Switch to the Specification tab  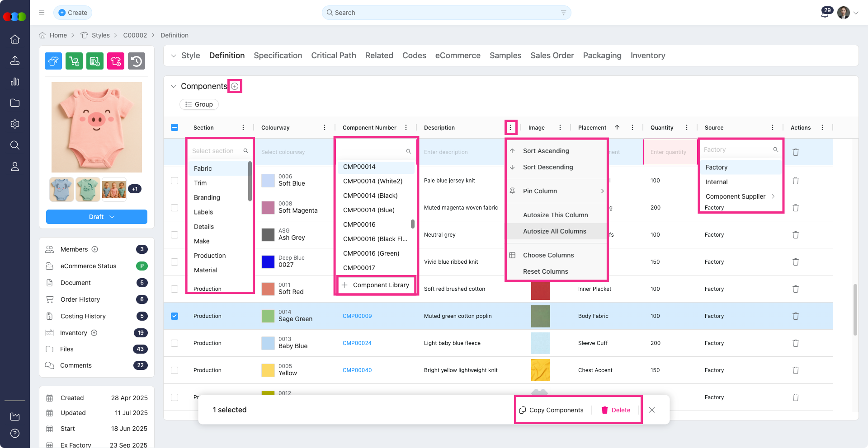tap(278, 56)
